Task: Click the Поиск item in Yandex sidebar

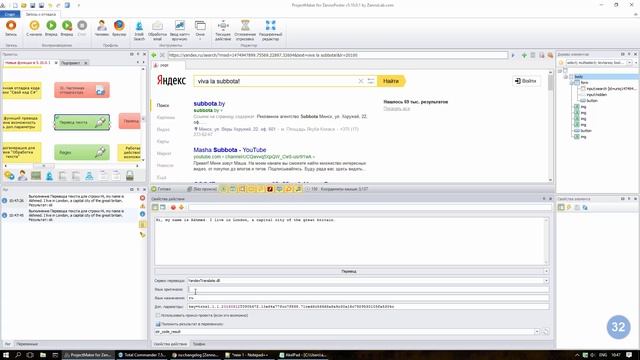Action: click(x=163, y=105)
